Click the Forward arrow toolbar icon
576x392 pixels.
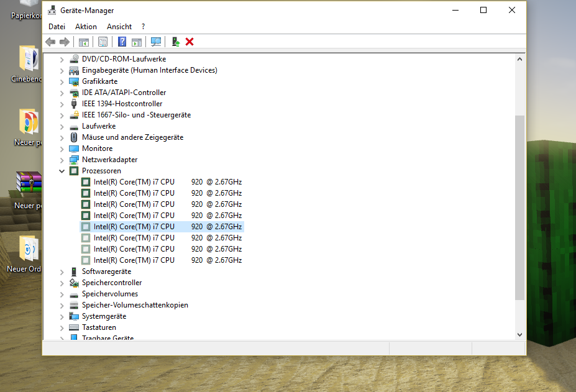coord(65,42)
